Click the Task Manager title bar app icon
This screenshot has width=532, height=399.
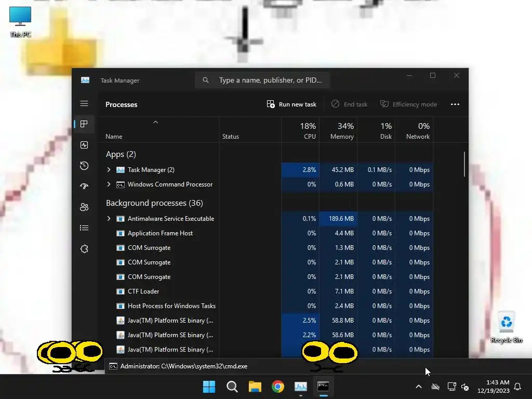click(x=85, y=80)
